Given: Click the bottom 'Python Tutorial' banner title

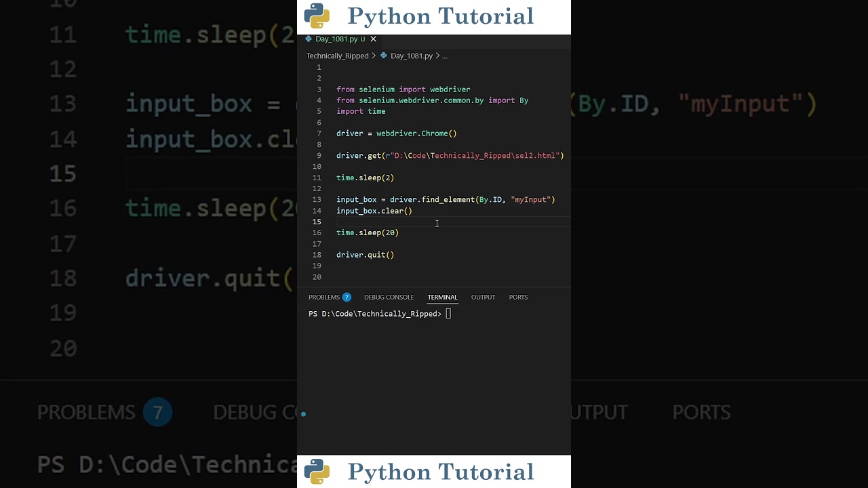Looking at the screenshot, I should [x=441, y=472].
